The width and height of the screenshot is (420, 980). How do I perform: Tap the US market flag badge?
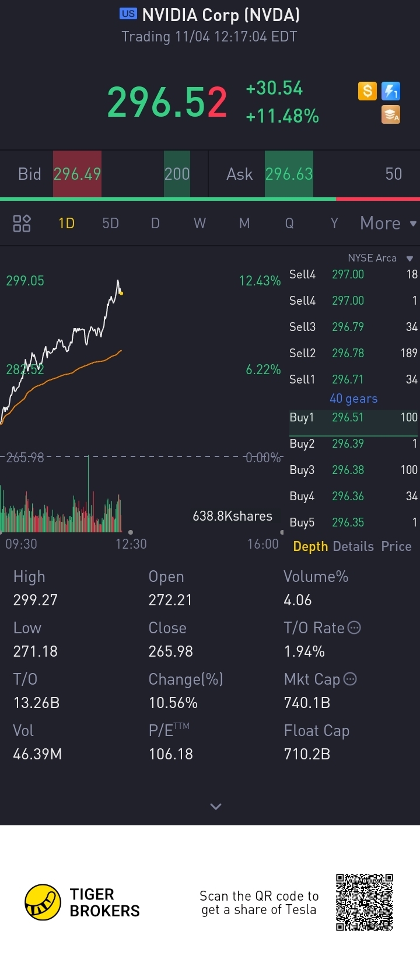pos(128,13)
